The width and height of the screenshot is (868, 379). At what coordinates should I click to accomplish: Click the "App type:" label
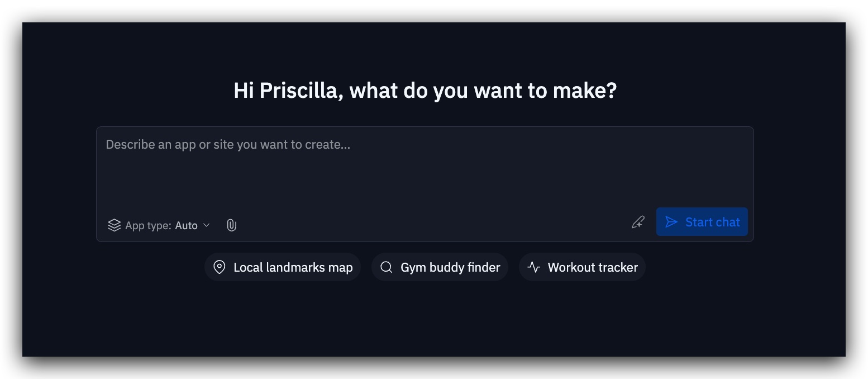click(x=148, y=225)
